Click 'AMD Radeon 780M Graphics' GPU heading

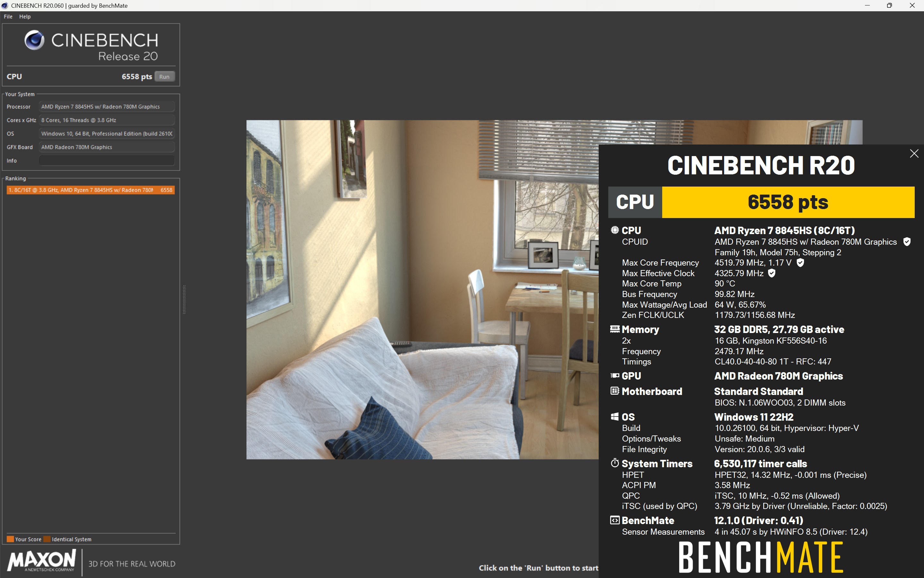[779, 376]
